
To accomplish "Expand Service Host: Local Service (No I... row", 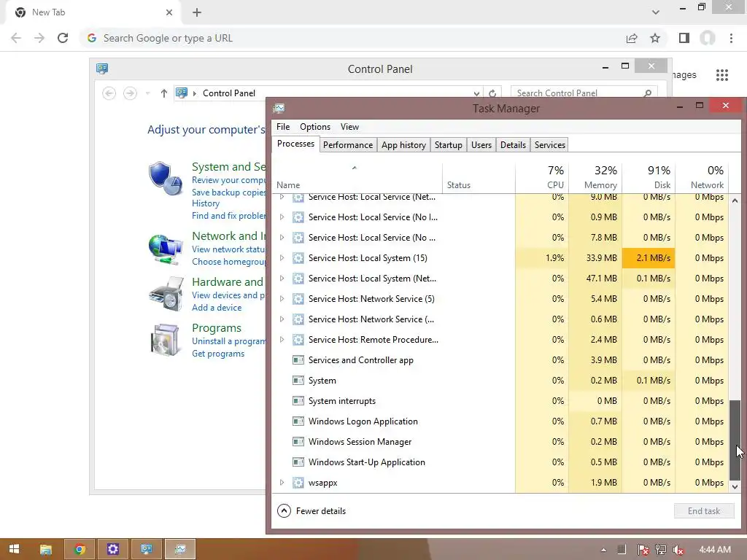I will click(x=282, y=217).
